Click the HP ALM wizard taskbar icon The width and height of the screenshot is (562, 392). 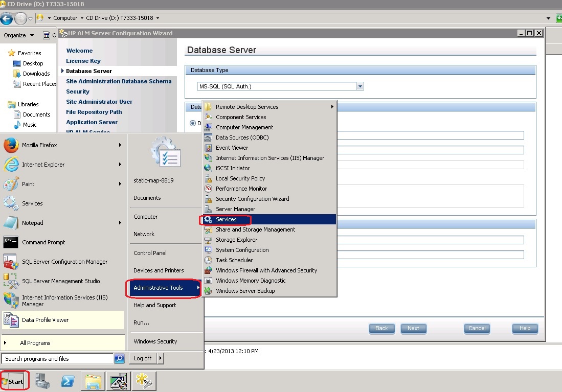click(x=144, y=381)
